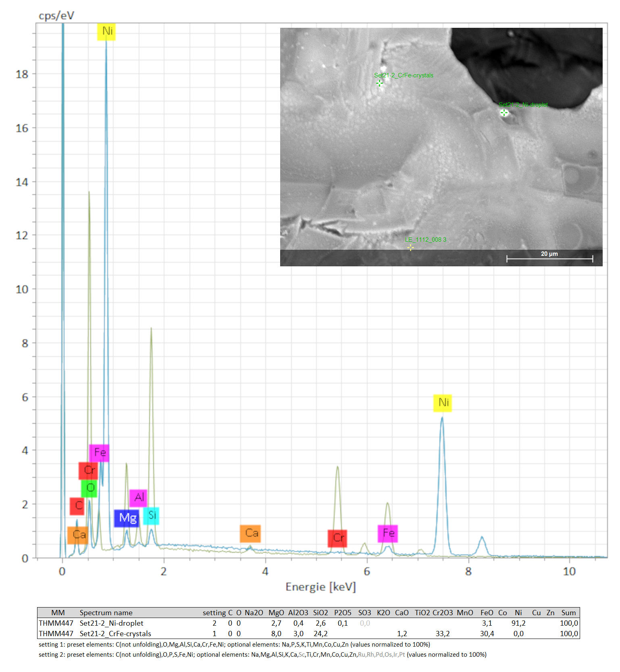Screen dimensions: 620x672
Task: Select the red Cr label near 5.4 keV
Action: [x=337, y=538]
